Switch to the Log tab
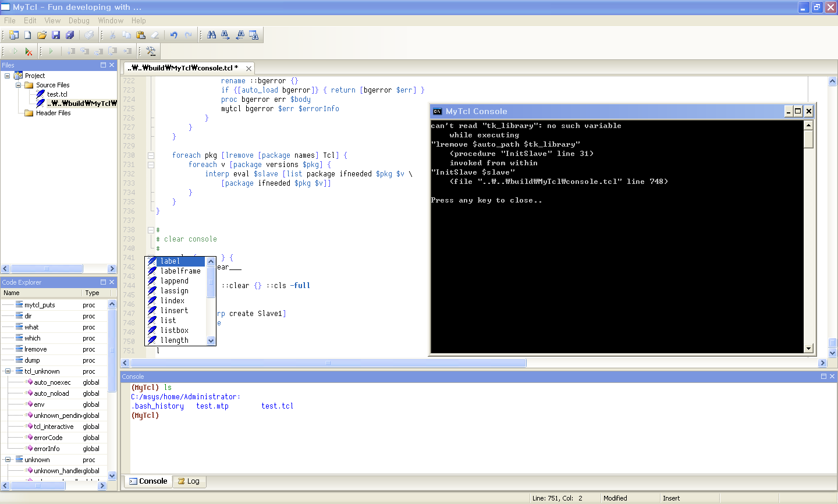Image resolution: width=838 pixels, height=504 pixels. [189, 481]
